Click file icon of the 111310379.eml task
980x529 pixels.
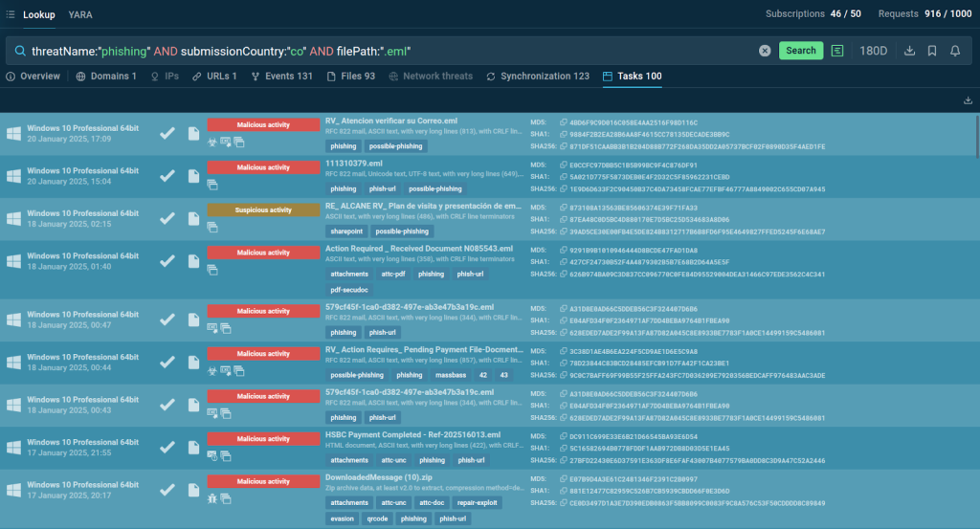click(193, 176)
